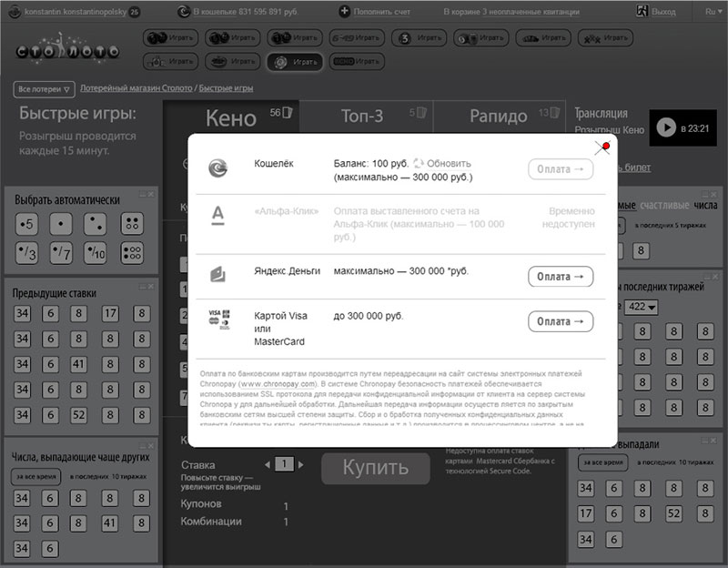Click the Кошелёк wallet icon in dialog
Image resolution: width=728 pixels, height=568 pixels.
point(218,168)
